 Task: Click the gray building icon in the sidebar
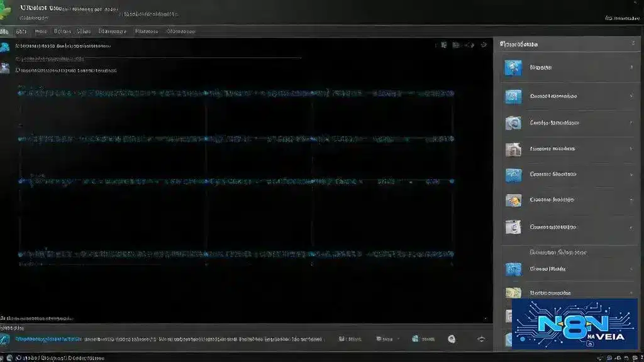pos(513,150)
